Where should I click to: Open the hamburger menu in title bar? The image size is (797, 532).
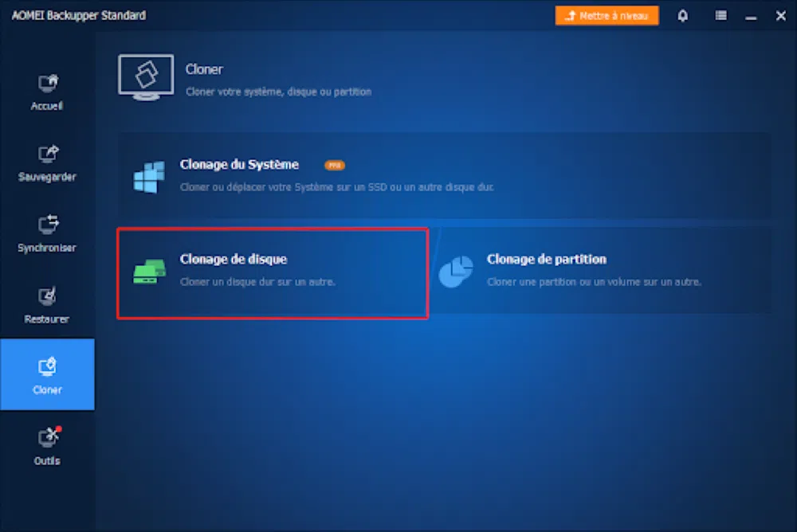click(720, 16)
